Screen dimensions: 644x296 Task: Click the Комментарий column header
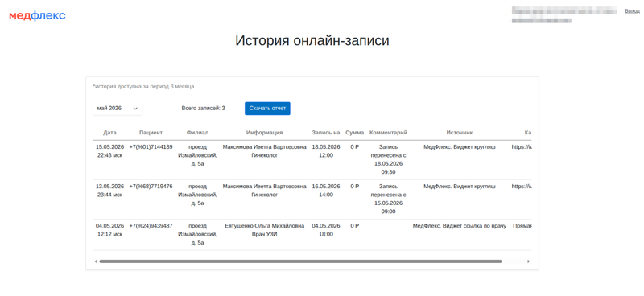[x=389, y=133]
